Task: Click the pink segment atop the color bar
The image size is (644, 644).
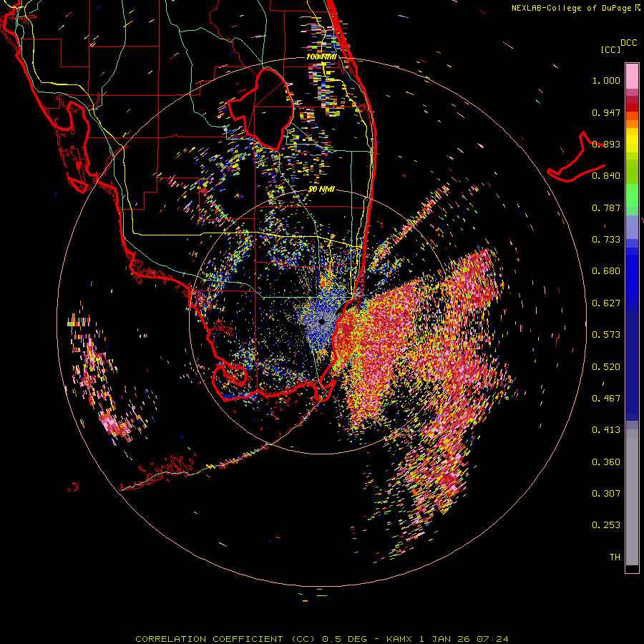Action: click(x=632, y=76)
